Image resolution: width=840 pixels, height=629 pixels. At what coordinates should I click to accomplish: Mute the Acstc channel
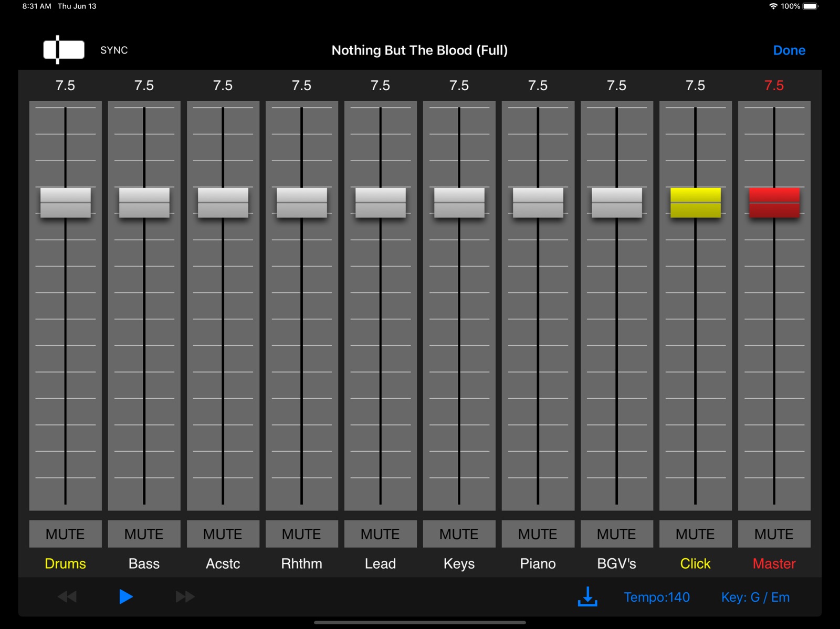tap(223, 534)
